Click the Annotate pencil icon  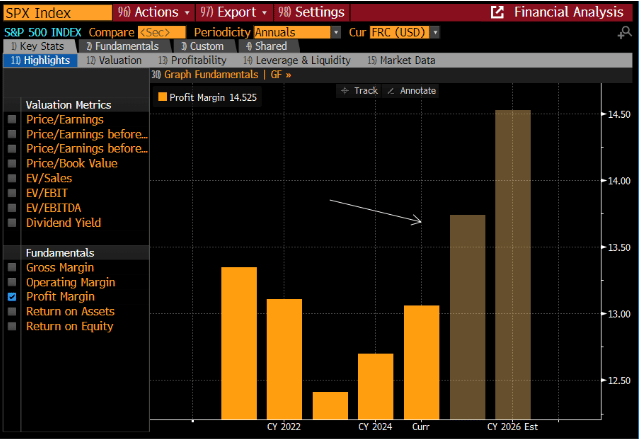coord(390,90)
